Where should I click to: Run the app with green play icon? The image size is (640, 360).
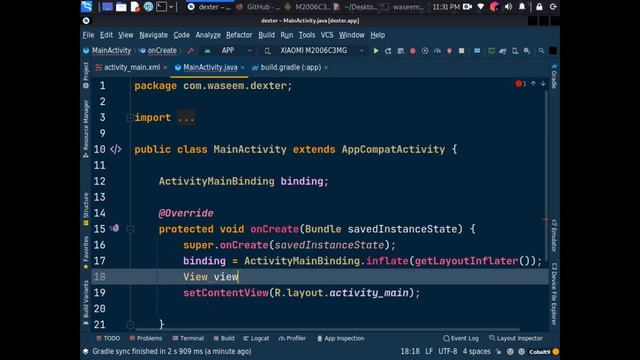point(376,51)
